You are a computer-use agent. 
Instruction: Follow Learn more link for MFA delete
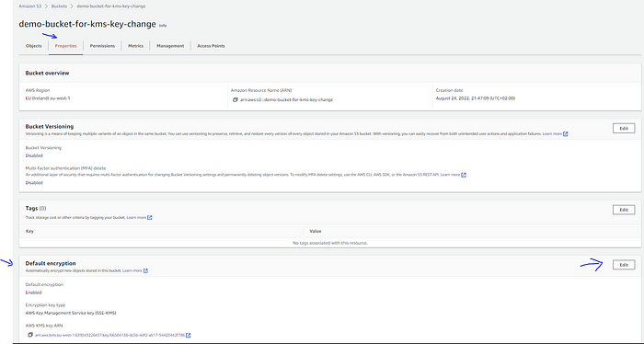[450, 175]
